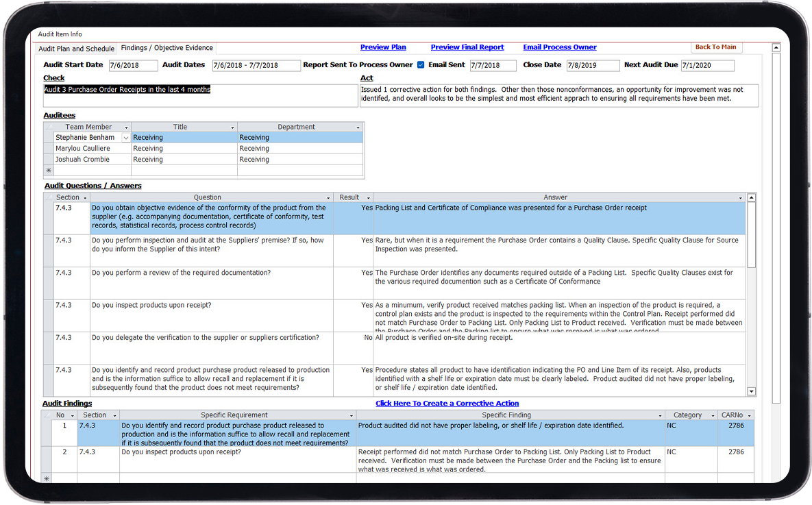This screenshot has height=505, width=812.
Task: Expand the Stephanie Benham combo box arrow
Action: point(126,138)
